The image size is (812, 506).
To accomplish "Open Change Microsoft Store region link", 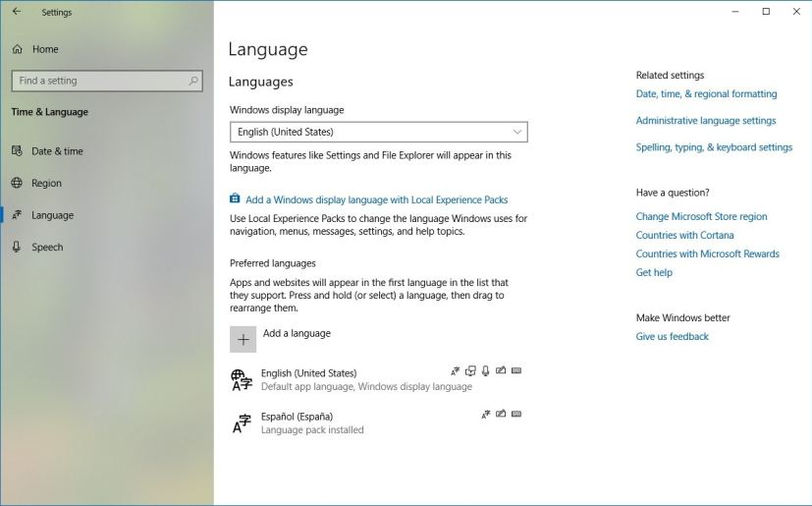I will [x=702, y=217].
